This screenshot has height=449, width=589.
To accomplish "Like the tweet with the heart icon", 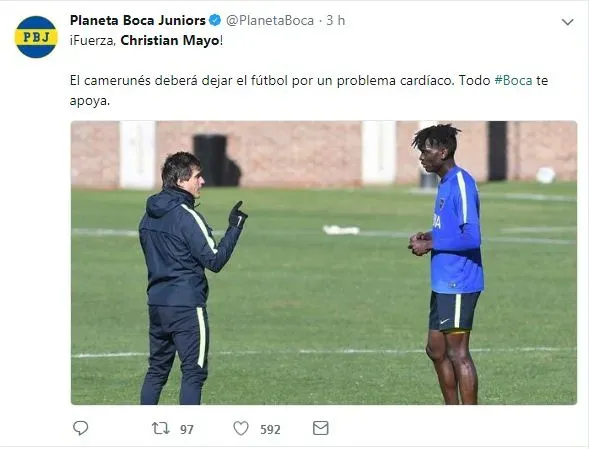I will point(241,428).
